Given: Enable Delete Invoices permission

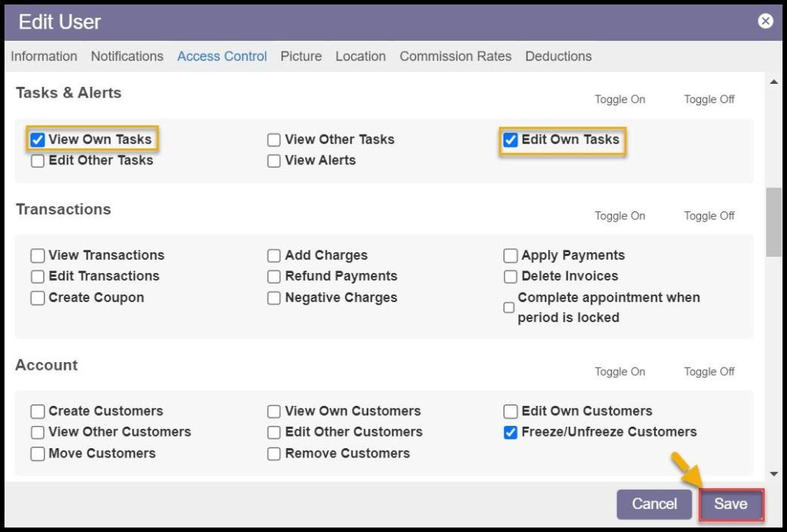Looking at the screenshot, I should tap(510, 277).
